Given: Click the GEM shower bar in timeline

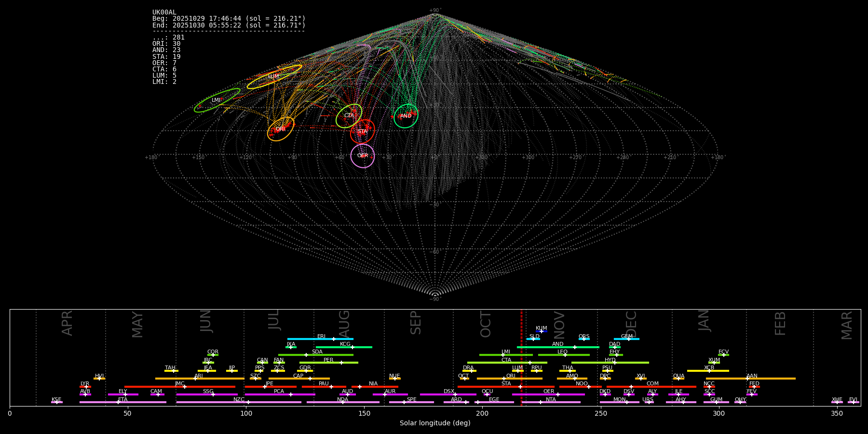Looking at the screenshot, I should pos(626,339).
